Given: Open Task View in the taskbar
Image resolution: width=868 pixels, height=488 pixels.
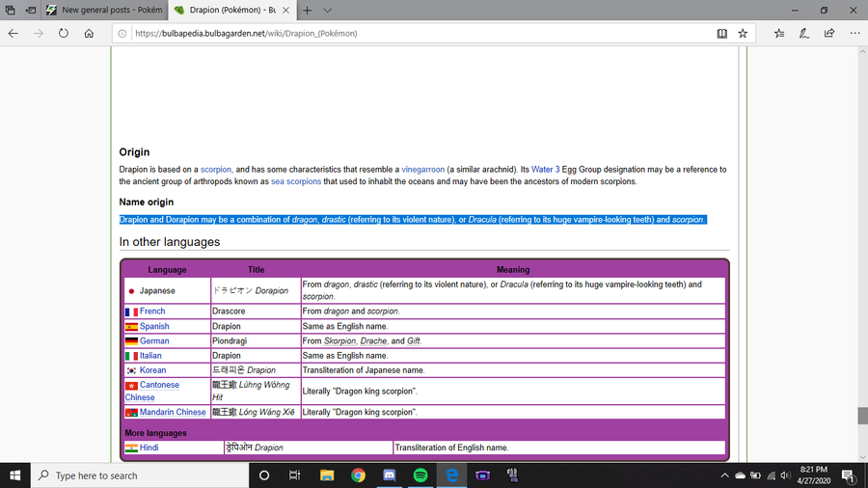Looking at the screenshot, I should (x=294, y=475).
